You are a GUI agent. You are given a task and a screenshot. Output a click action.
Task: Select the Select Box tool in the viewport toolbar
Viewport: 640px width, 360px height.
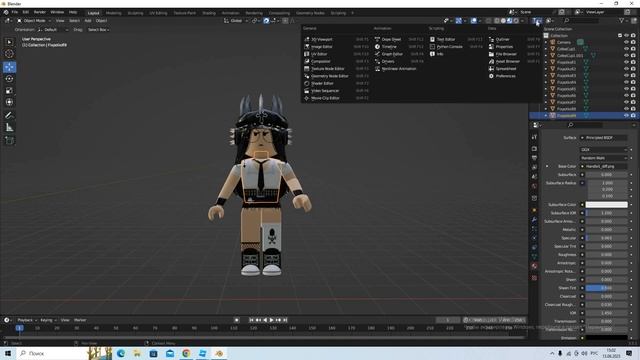[x=9, y=42]
